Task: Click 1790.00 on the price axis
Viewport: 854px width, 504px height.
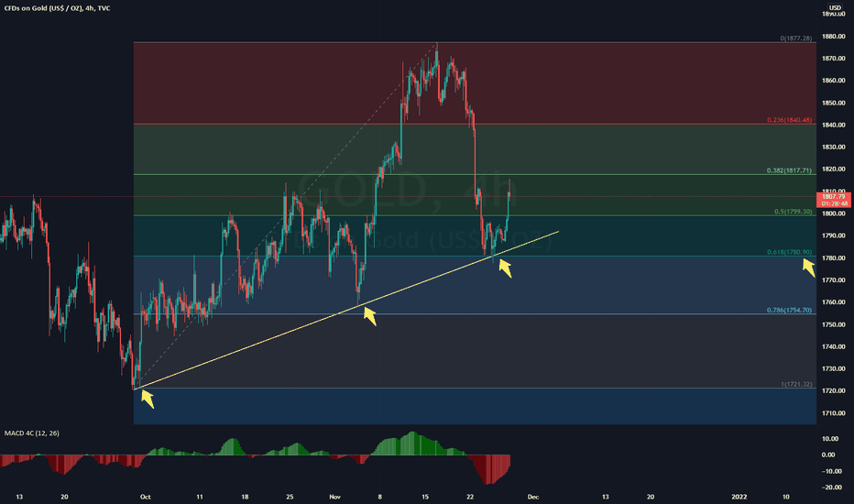Action: [833, 236]
